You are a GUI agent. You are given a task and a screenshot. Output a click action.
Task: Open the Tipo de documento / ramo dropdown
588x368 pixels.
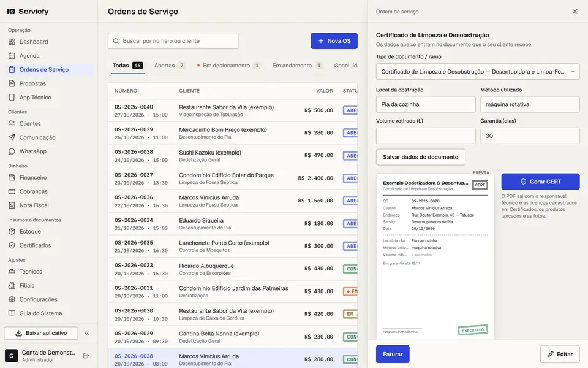478,72
